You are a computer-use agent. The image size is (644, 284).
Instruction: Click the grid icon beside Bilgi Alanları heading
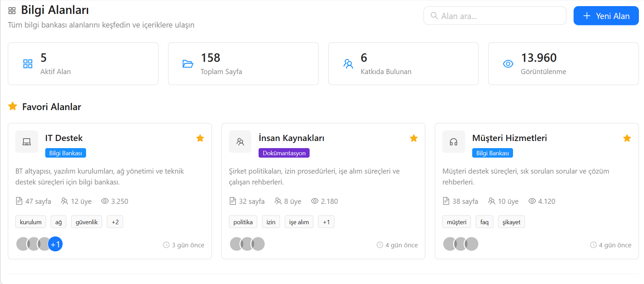tap(12, 11)
